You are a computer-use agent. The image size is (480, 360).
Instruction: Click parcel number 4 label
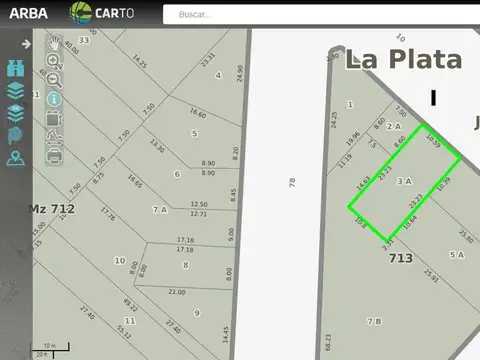pos(218,75)
